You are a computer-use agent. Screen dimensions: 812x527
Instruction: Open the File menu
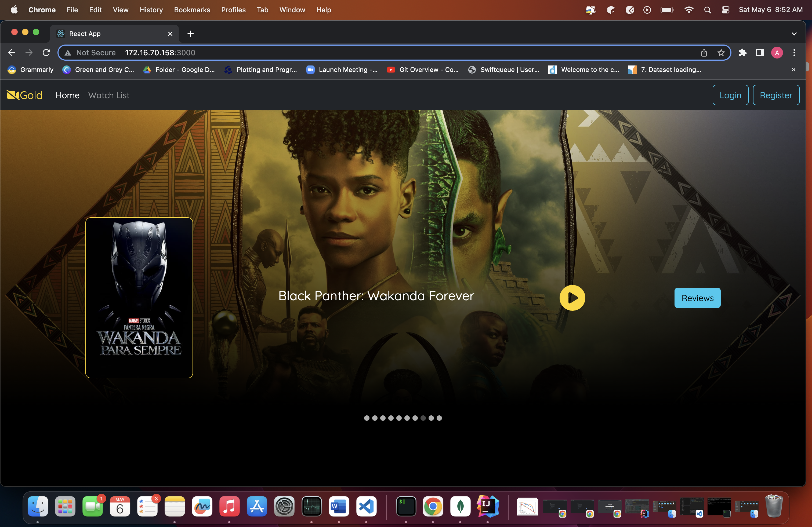72,10
